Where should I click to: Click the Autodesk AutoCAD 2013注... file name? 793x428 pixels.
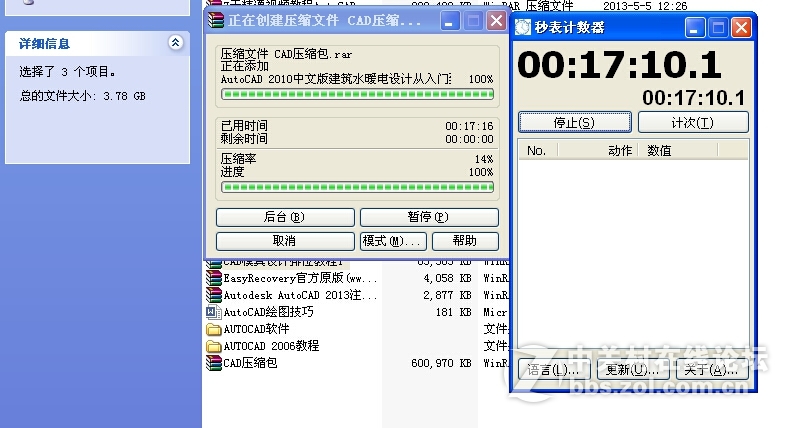point(300,295)
